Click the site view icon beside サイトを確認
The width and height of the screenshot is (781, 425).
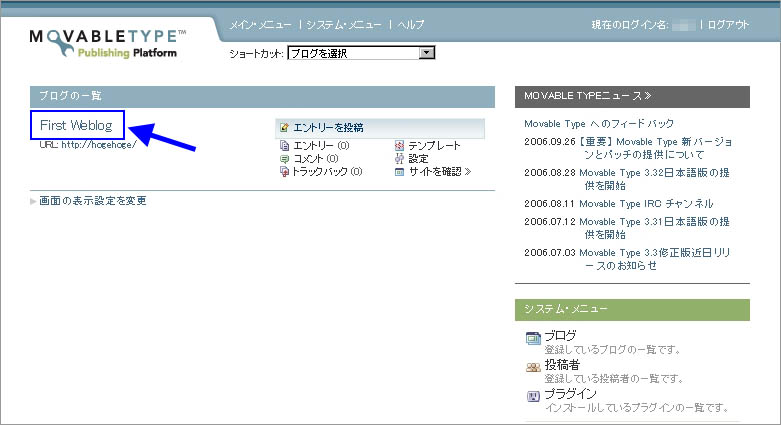pyautogui.click(x=399, y=172)
